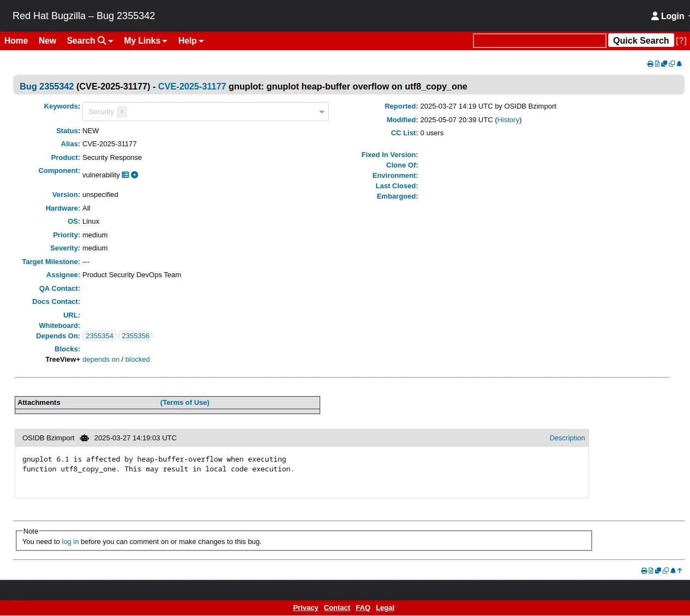
Task: Open the My Links dropdown menu
Action: [x=146, y=40]
